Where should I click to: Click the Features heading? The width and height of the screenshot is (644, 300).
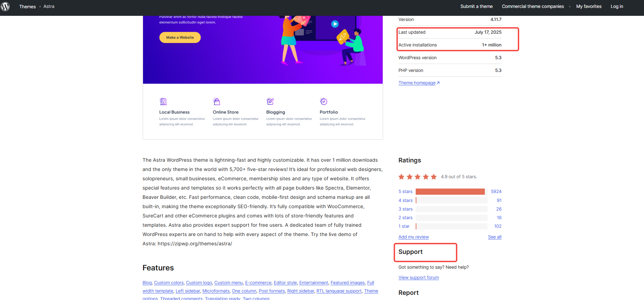tap(158, 268)
